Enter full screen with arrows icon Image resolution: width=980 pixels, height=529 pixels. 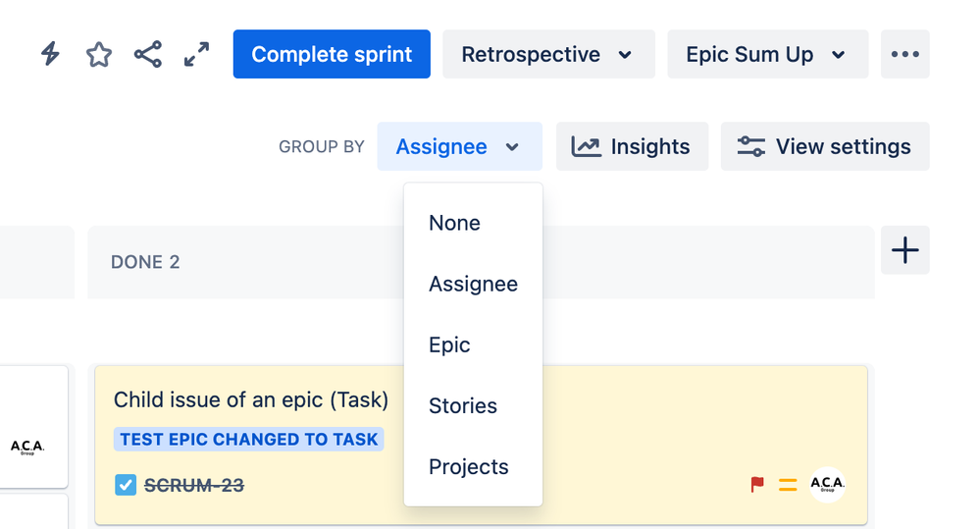(197, 54)
